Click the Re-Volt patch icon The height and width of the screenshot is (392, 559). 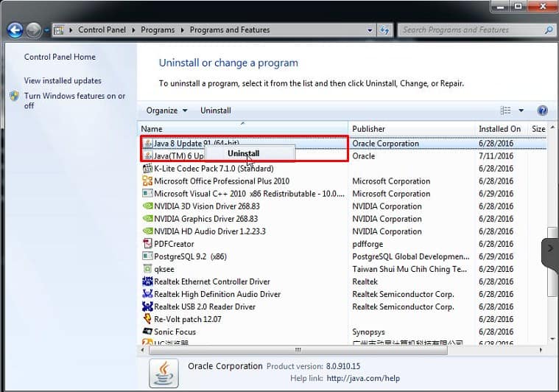click(147, 319)
